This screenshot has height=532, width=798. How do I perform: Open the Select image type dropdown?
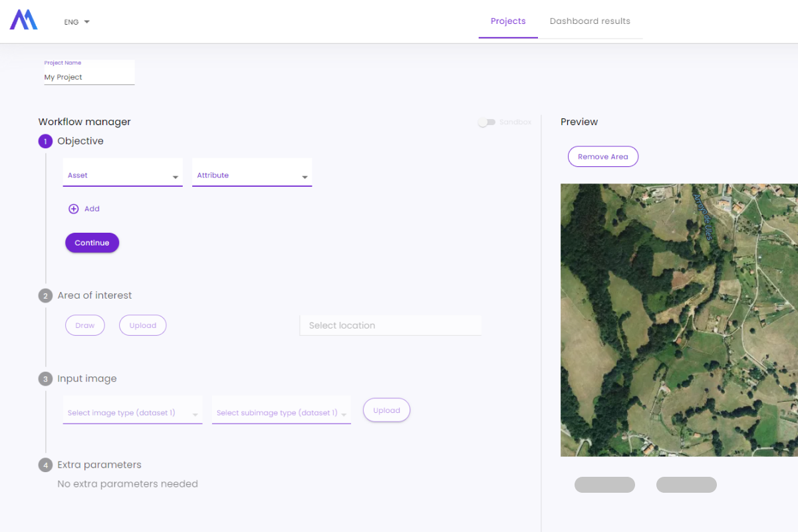click(x=132, y=412)
